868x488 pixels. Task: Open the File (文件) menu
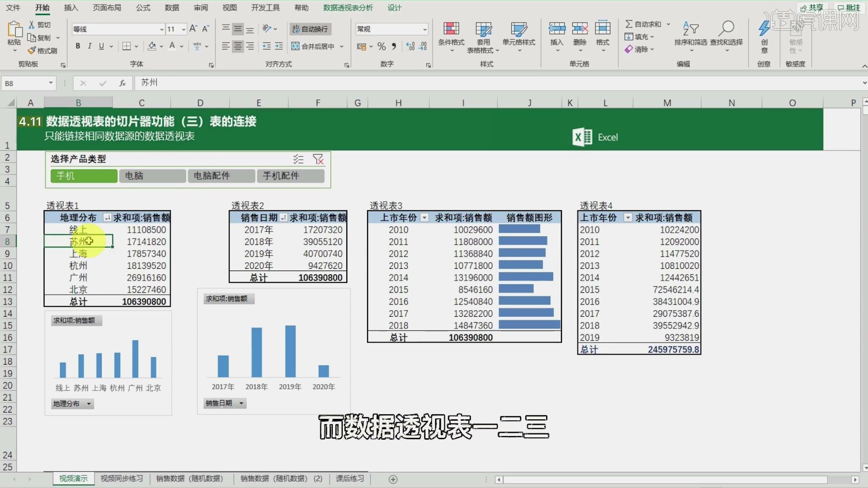[13, 8]
